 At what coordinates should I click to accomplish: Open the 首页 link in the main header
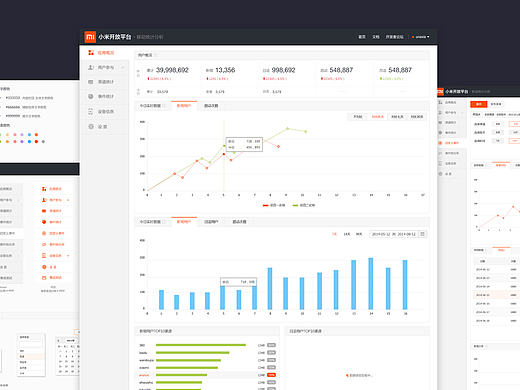pos(362,37)
